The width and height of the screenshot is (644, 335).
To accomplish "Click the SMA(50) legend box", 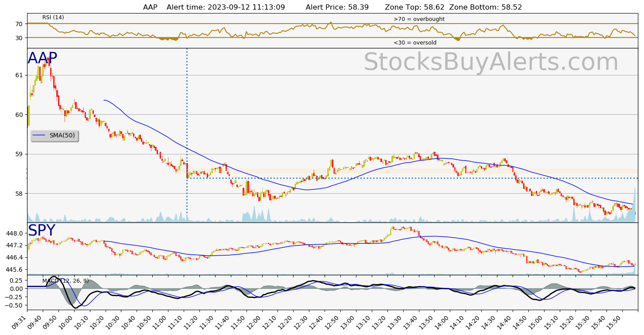I will (x=55, y=136).
